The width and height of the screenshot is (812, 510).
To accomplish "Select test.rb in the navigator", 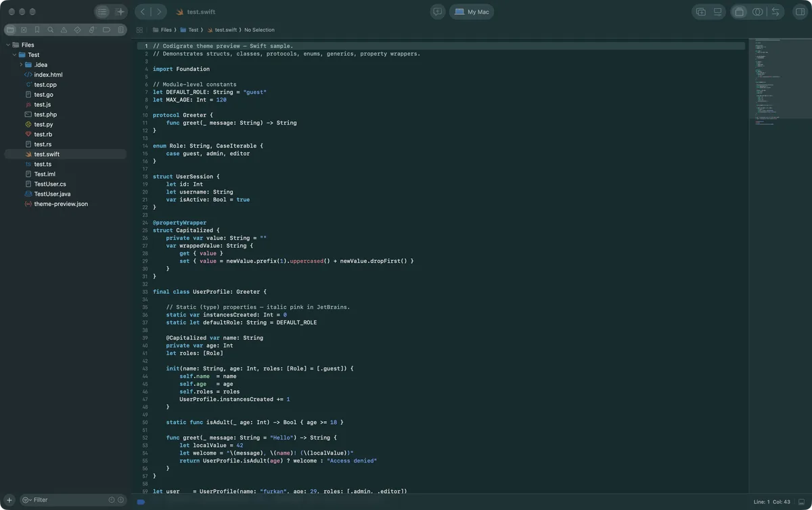I will [x=43, y=134].
